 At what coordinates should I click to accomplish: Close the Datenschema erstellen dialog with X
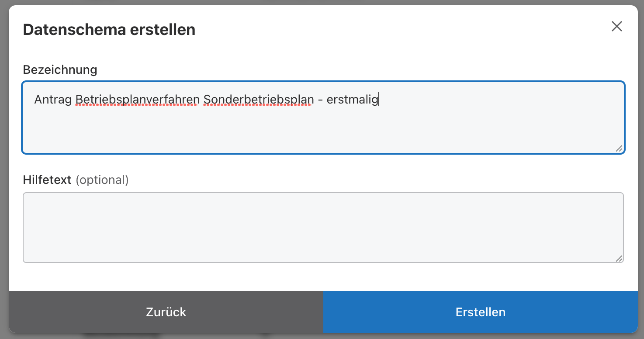click(x=616, y=26)
